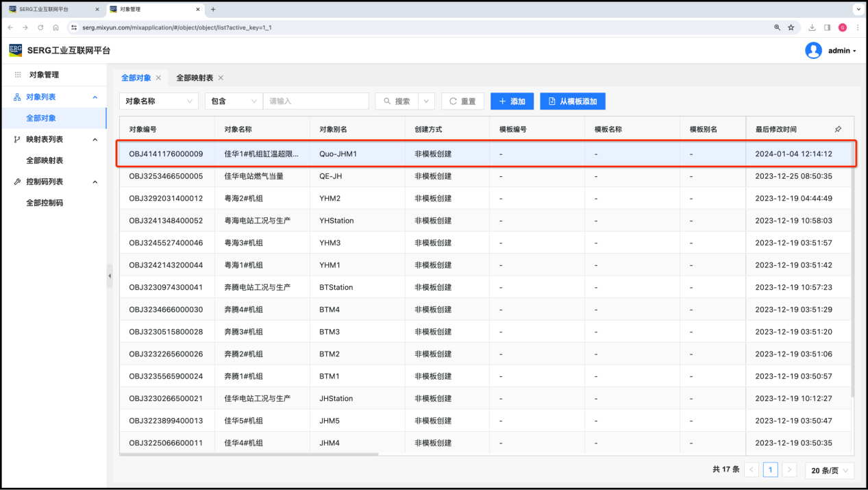Click the 请输入 search input field
Viewport: 868px width, 490px height.
pos(316,101)
